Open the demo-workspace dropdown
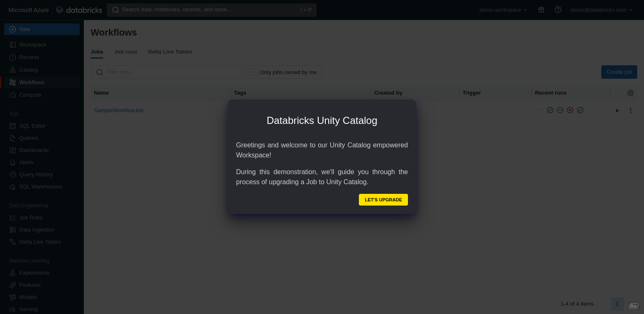Image resolution: width=644 pixels, height=314 pixels. [503, 10]
